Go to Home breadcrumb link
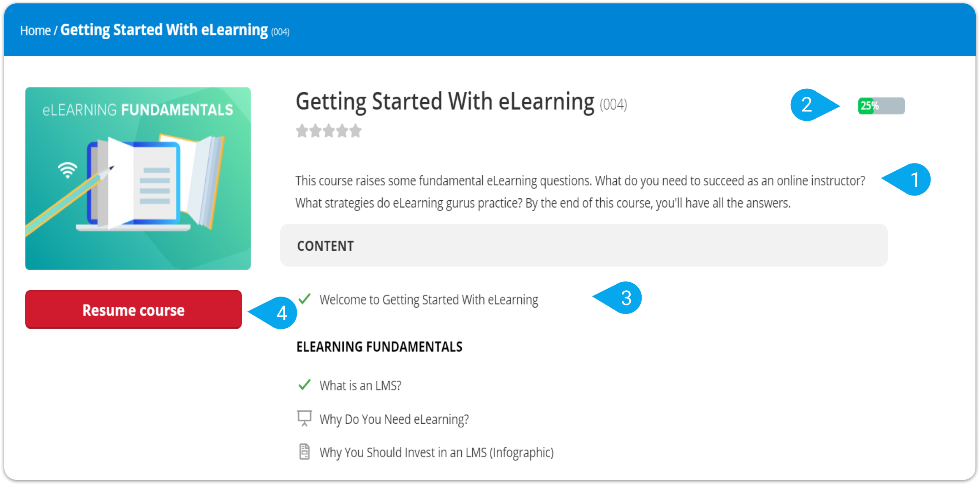The height and width of the screenshot is (485, 980). (x=35, y=30)
